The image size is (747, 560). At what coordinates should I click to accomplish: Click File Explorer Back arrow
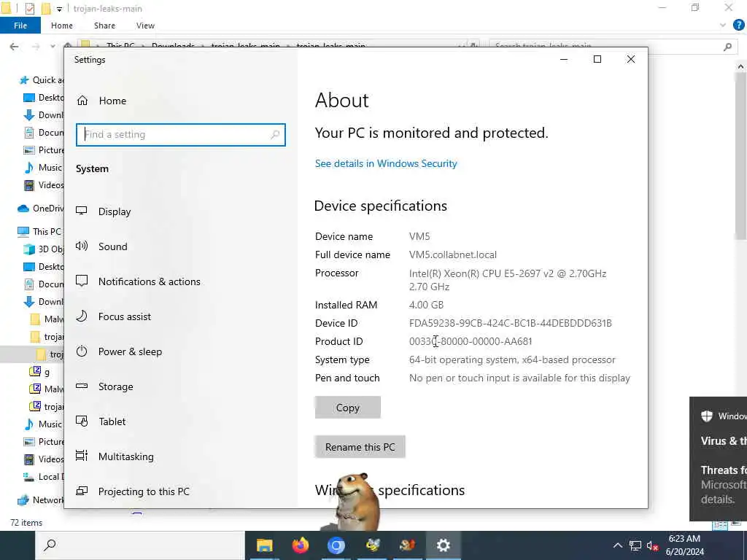pos(15,46)
